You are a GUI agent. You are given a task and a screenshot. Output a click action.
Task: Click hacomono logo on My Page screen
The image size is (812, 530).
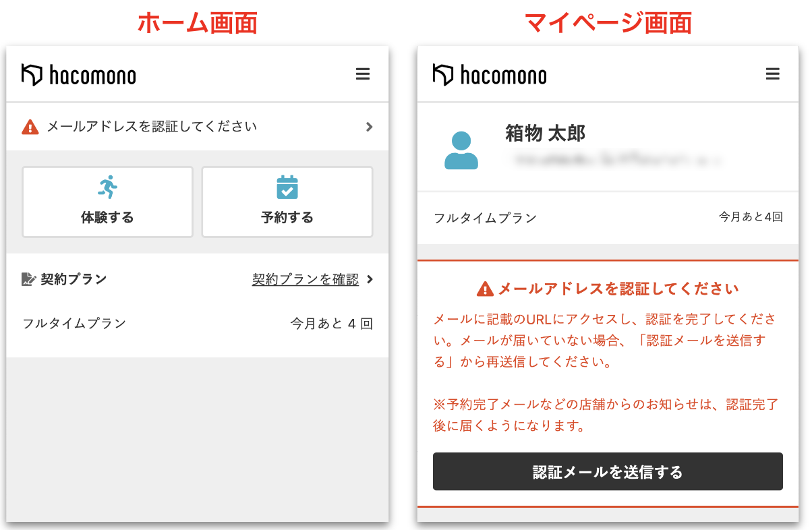[x=490, y=75]
